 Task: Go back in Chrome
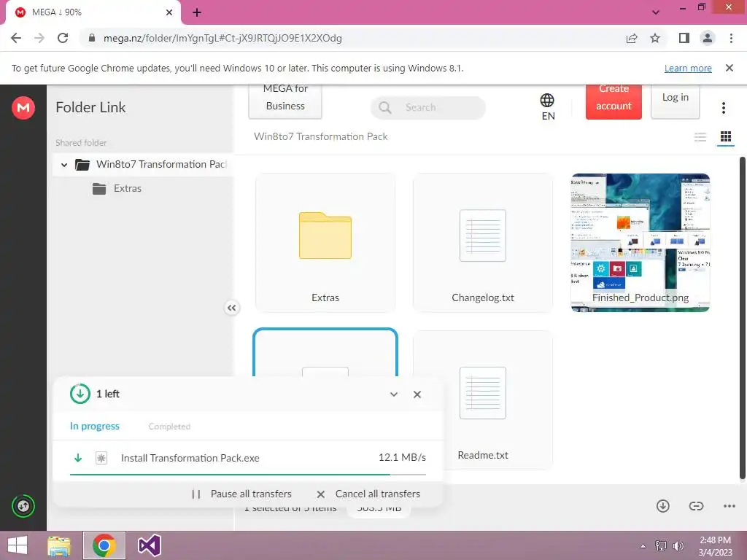pos(16,38)
